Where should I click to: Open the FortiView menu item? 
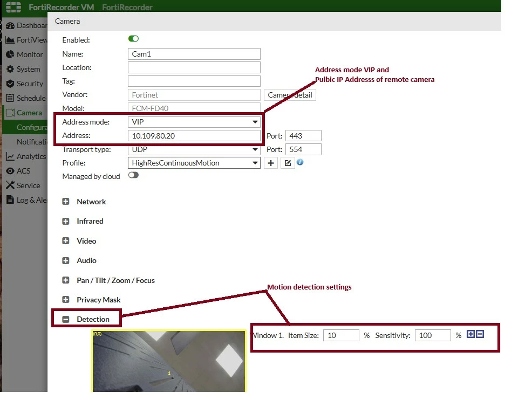click(x=25, y=40)
